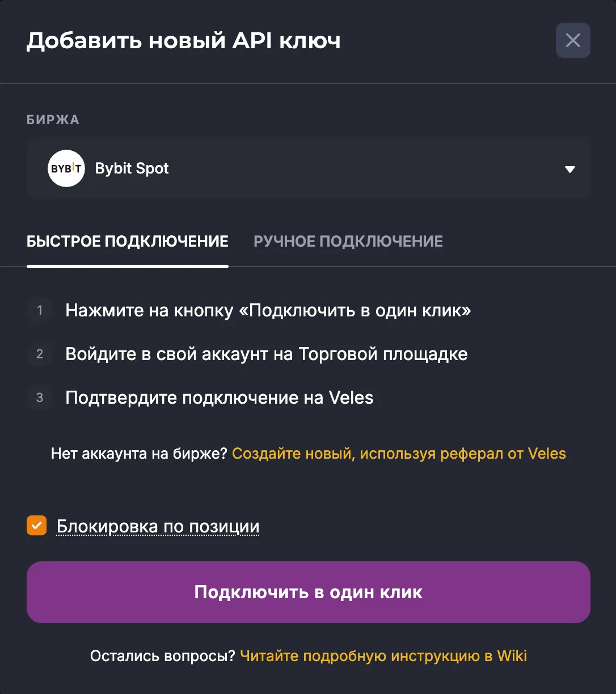Switch to the РУЧНОЕ ПОДКЛЮЧЕНИЕ tab
The height and width of the screenshot is (694, 616).
point(348,241)
